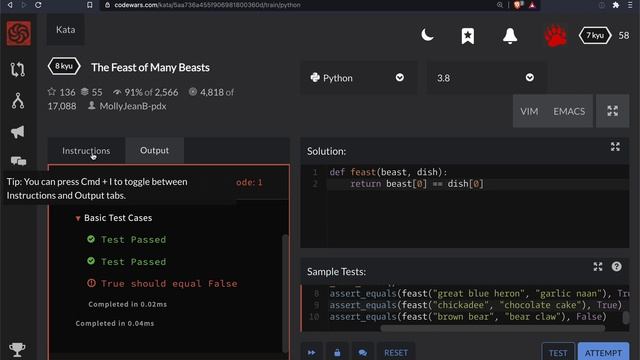Click the browser back arrow
Viewport: 640px width, 360px height.
(x=10, y=5)
